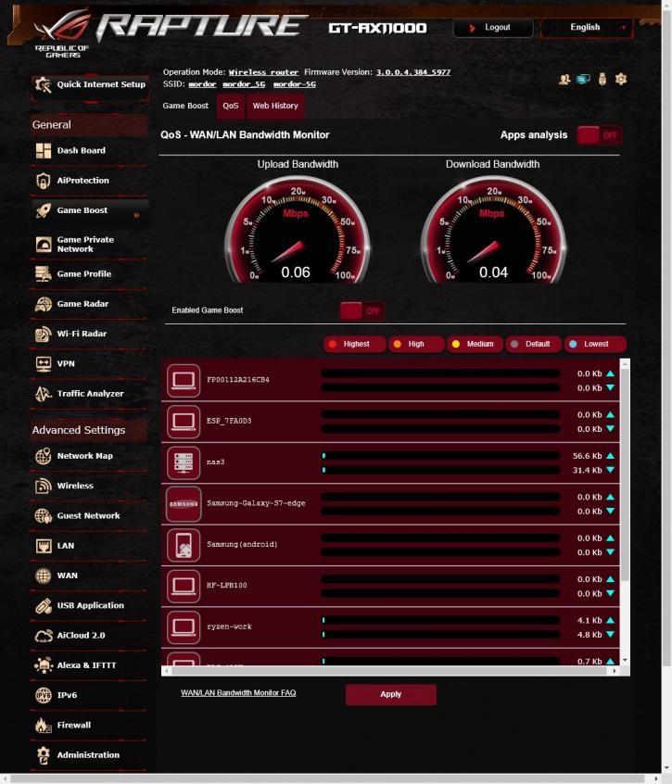Click the mordor_5G SSID link
Screen dimensions: 672x784
[244, 84]
